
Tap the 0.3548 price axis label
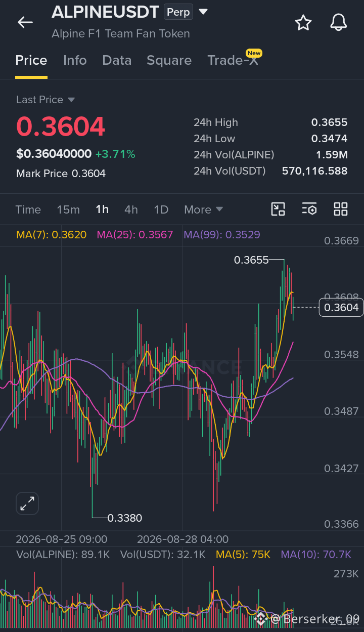[341, 355]
